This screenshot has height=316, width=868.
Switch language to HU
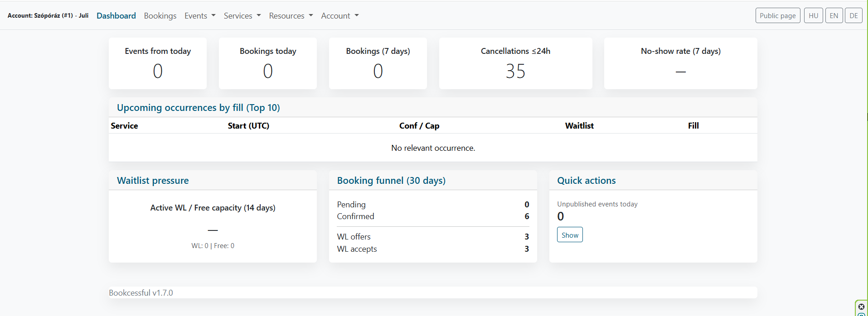point(813,16)
